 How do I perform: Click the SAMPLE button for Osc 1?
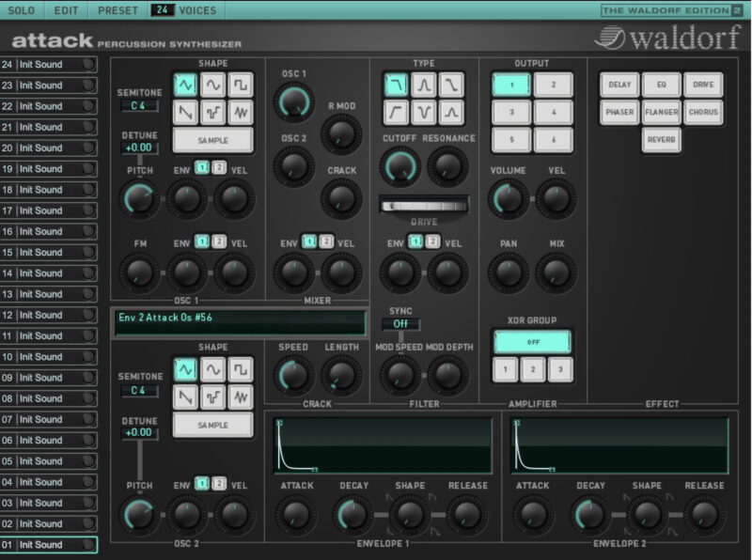pos(215,139)
